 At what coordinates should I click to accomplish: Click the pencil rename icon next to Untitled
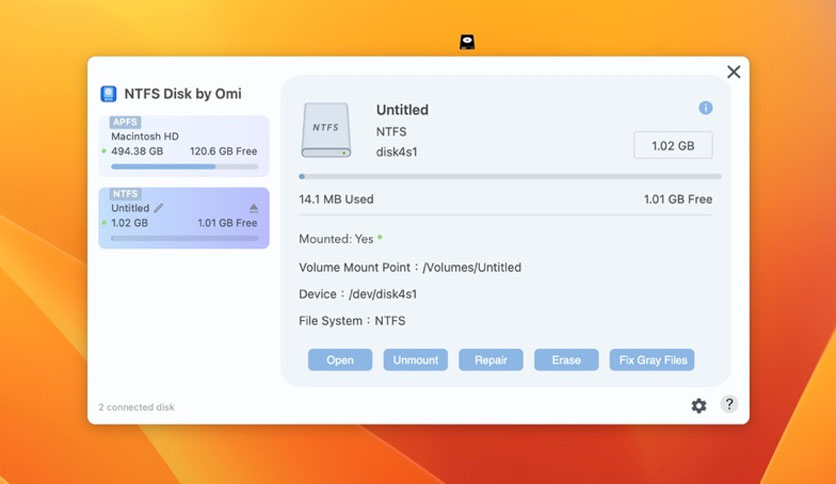tap(158, 208)
